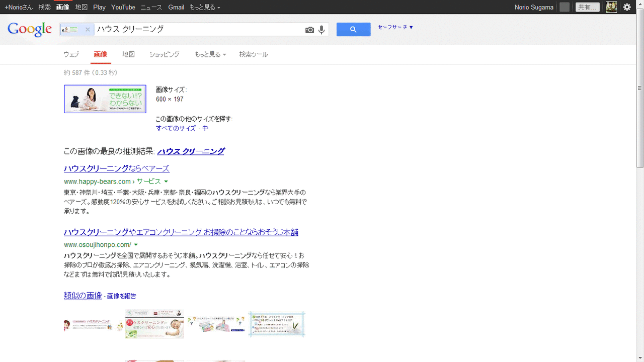Click the Google logo

click(x=30, y=29)
